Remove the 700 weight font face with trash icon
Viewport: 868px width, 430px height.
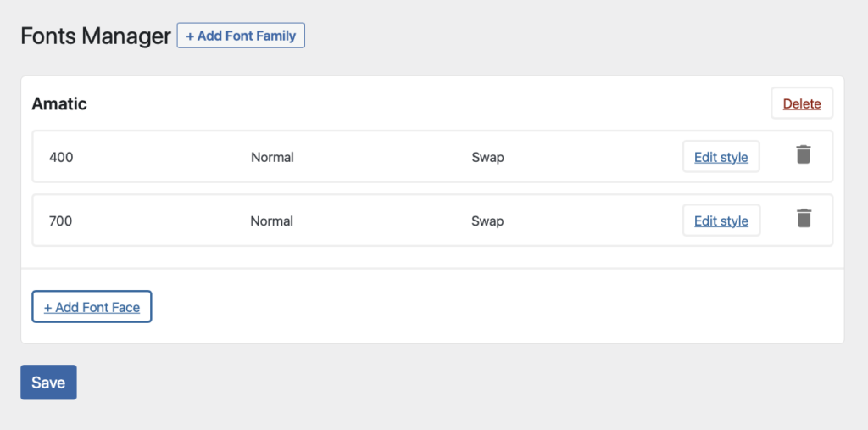point(804,218)
